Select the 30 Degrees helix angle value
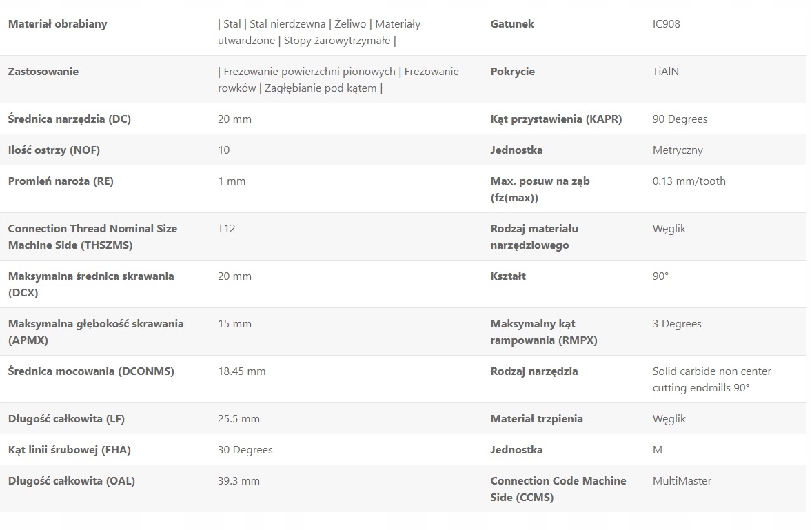 coord(245,450)
